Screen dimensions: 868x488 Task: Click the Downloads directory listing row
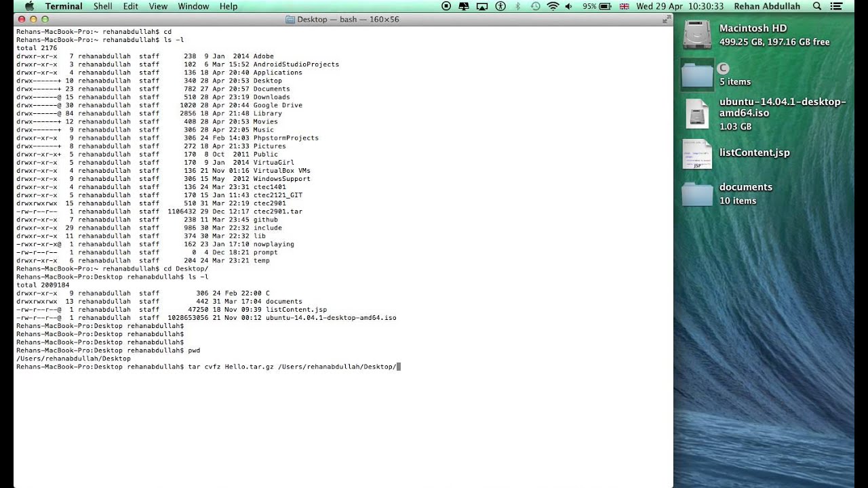pos(153,97)
